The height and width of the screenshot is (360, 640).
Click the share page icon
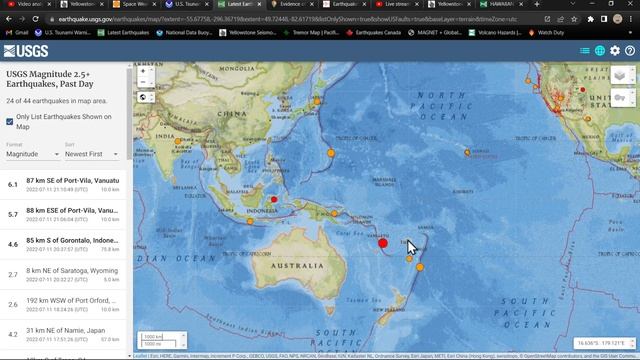pos(561,19)
